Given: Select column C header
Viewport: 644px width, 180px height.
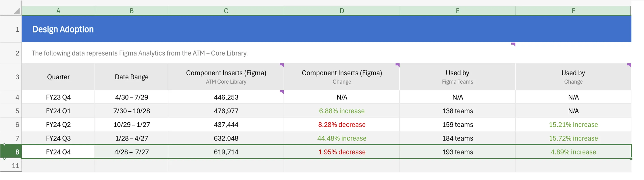Looking at the screenshot, I should pyautogui.click(x=226, y=11).
